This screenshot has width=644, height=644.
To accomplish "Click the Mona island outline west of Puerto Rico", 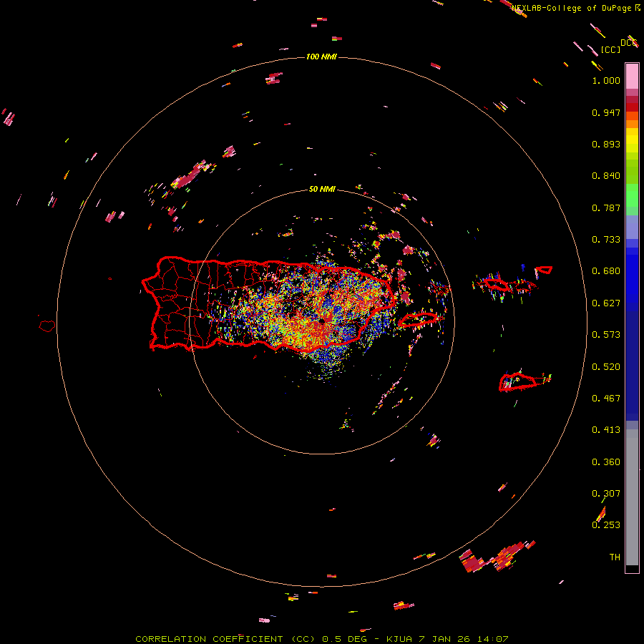I will [47, 326].
